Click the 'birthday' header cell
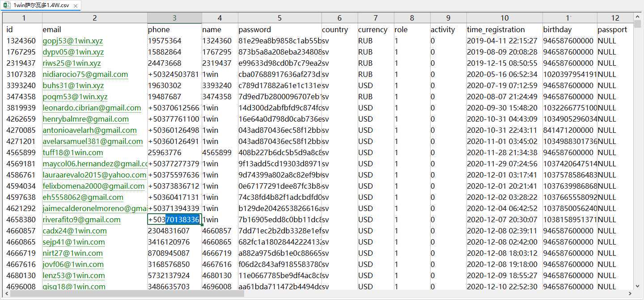The height and width of the screenshot is (300, 644). [x=569, y=30]
